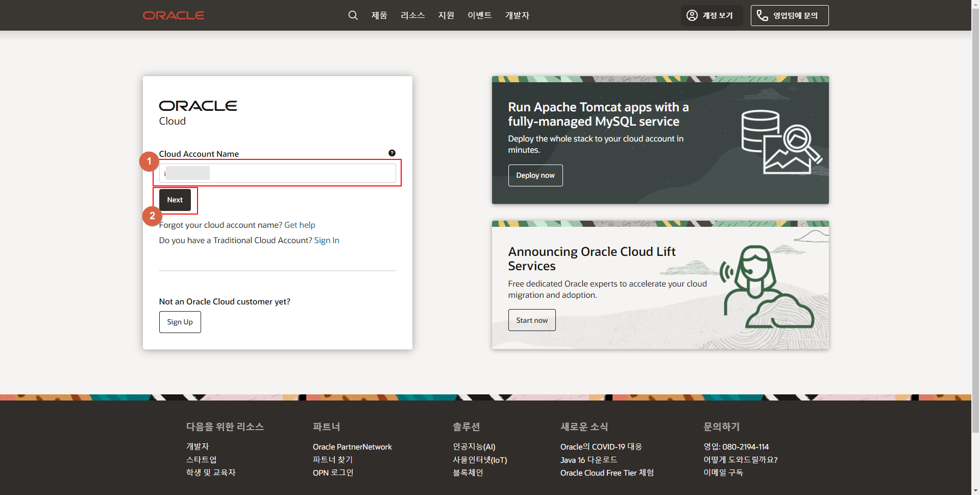
Task: Open the 이벤트 menu
Action: pos(480,15)
